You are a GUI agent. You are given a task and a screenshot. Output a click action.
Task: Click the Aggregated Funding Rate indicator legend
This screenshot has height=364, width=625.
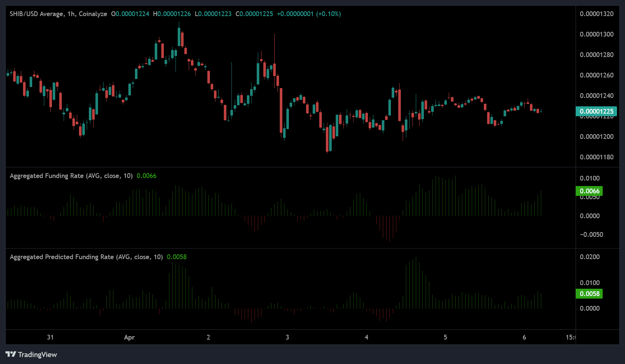point(71,176)
